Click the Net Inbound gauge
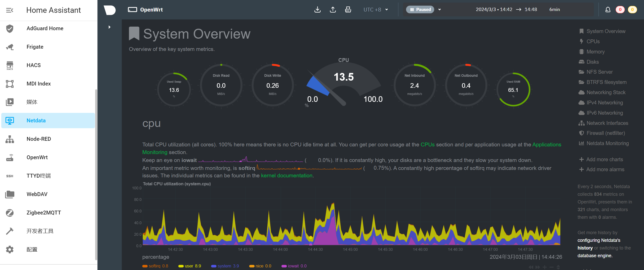644x270 pixels. tap(414, 85)
